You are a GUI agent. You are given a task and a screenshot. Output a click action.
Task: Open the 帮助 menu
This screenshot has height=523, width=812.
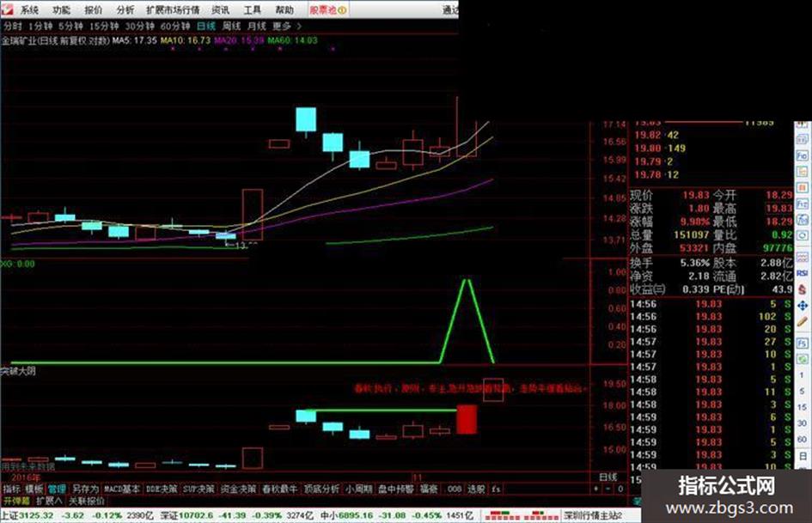[x=284, y=9]
